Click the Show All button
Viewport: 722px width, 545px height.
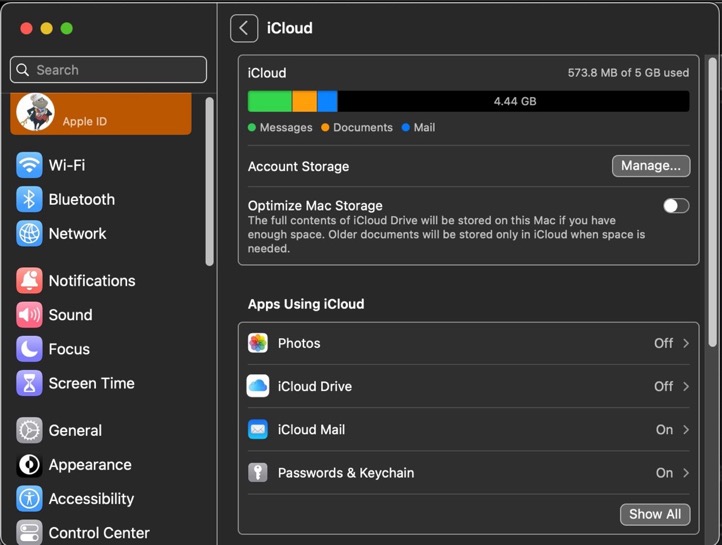[x=655, y=514]
